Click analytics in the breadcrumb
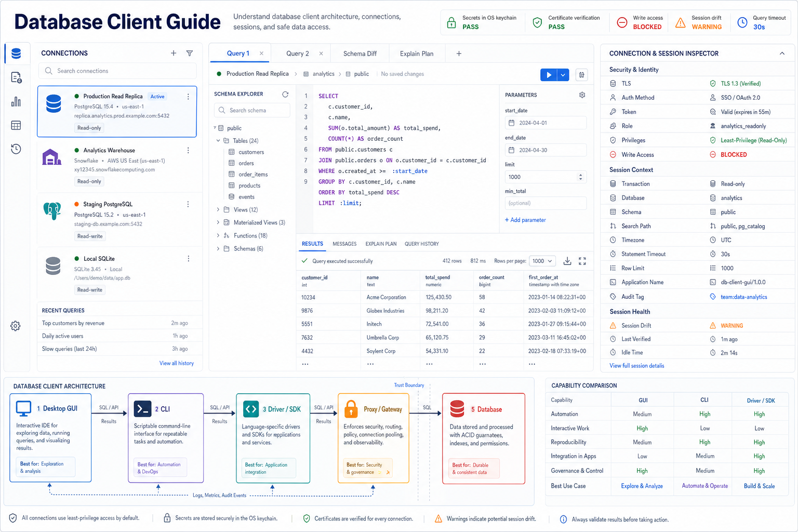 pyautogui.click(x=323, y=74)
